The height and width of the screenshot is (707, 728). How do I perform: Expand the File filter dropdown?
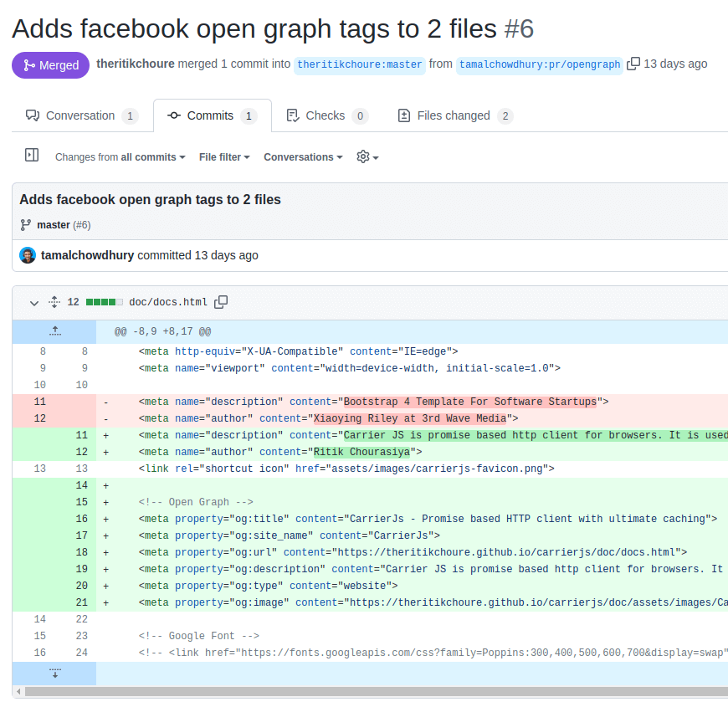(224, 157)
